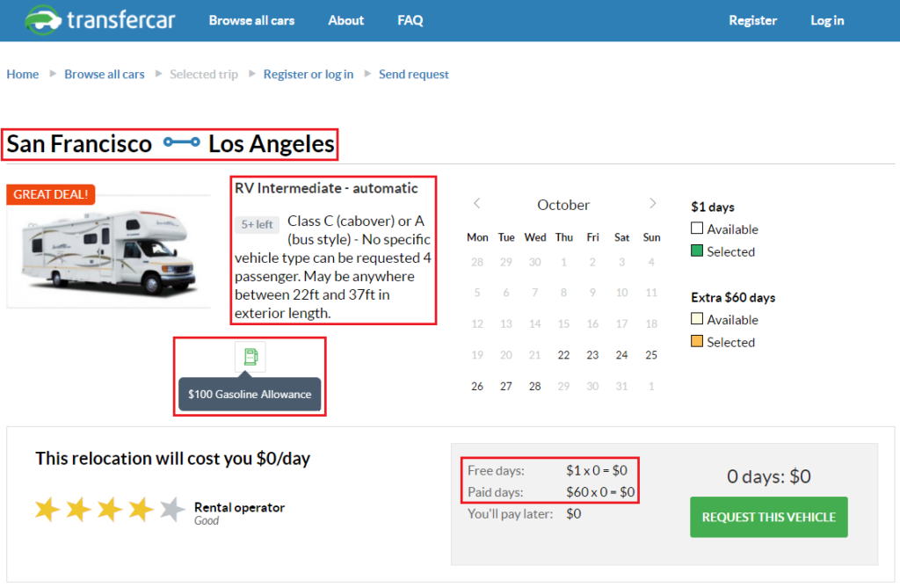Toggle the Selected checkbox under Extra $60 days
The image size is (900, 588).
pos(697,342)
